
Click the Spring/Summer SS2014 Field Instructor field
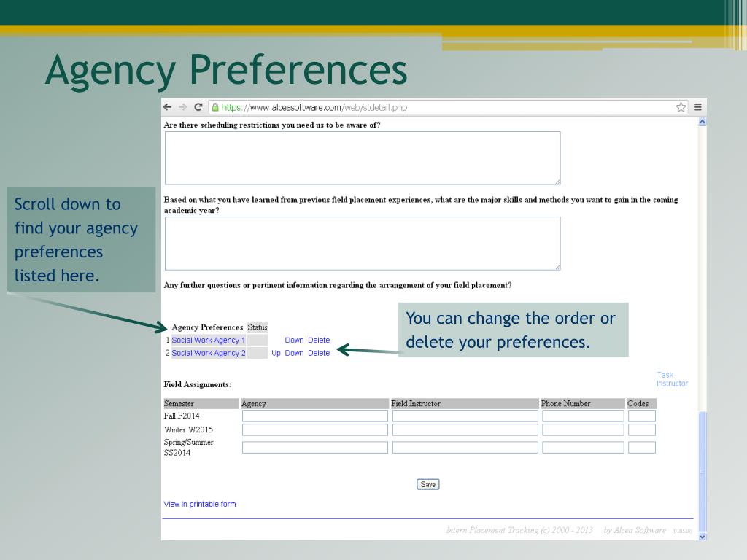(x=465, y=448)
